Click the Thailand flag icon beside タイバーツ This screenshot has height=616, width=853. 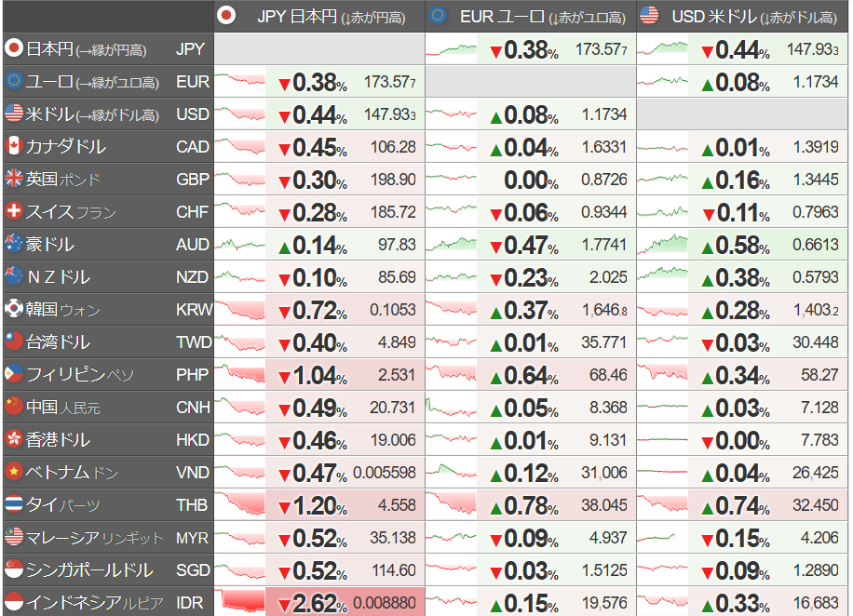tap(14, 504)
